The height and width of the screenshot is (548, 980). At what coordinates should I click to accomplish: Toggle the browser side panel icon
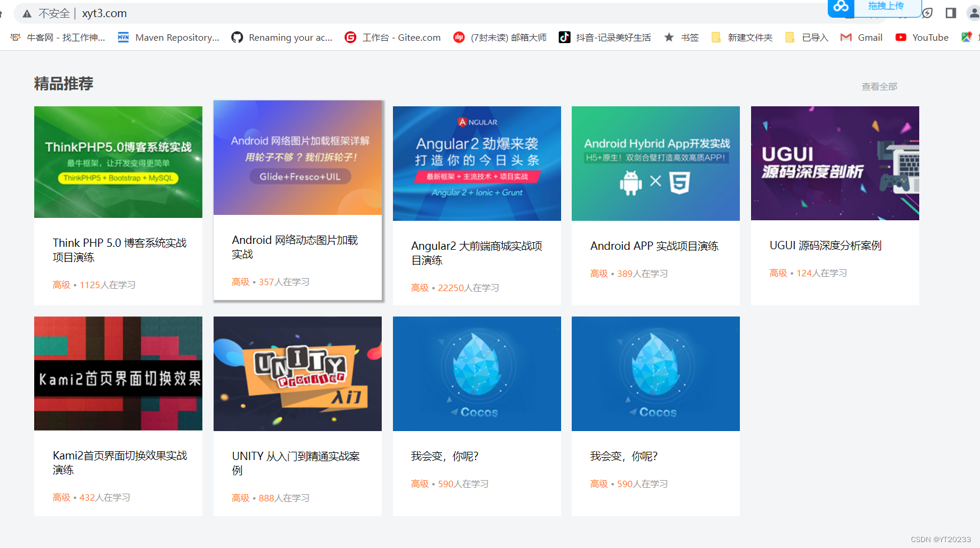tap(950, 13)
